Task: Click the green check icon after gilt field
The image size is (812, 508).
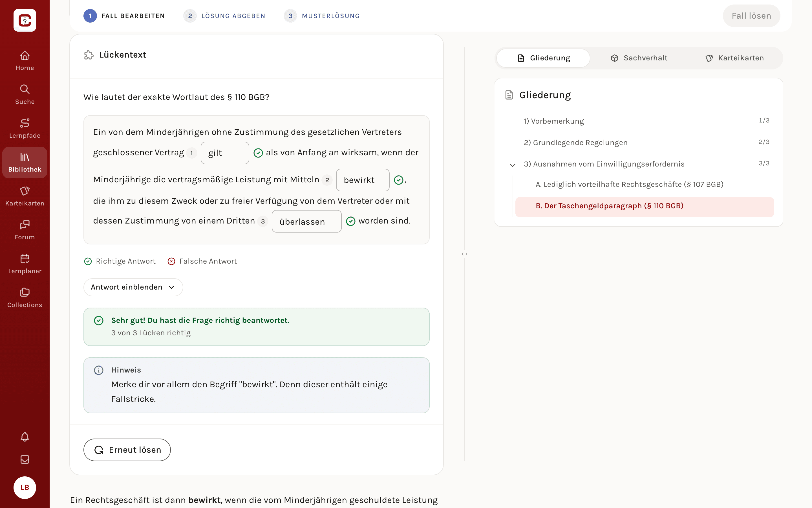Action: pos(258,153)
